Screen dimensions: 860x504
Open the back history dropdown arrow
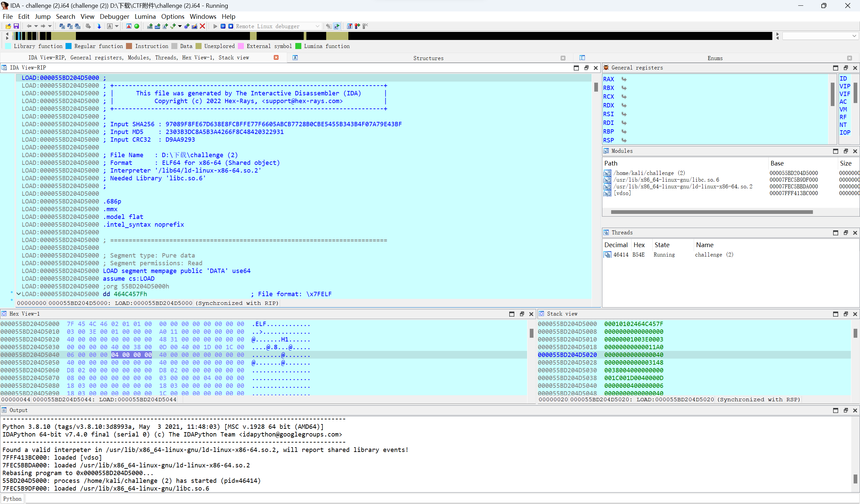(36, 26)
